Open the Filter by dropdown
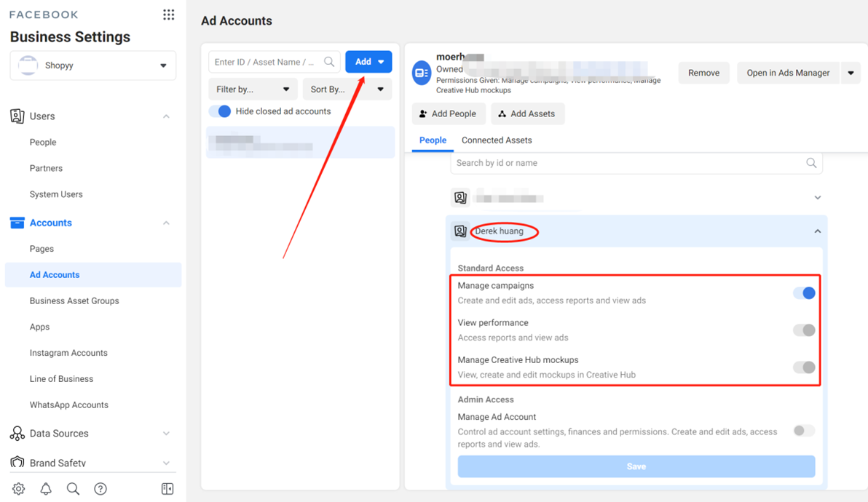 pos(252,89)
